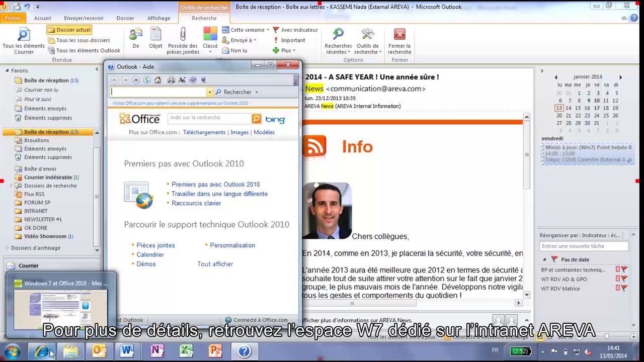Toggle flag for W7 RDV AD & GPO task
Image resolution: width=644 pixels, height=362 pixels.
pos(624,279)
